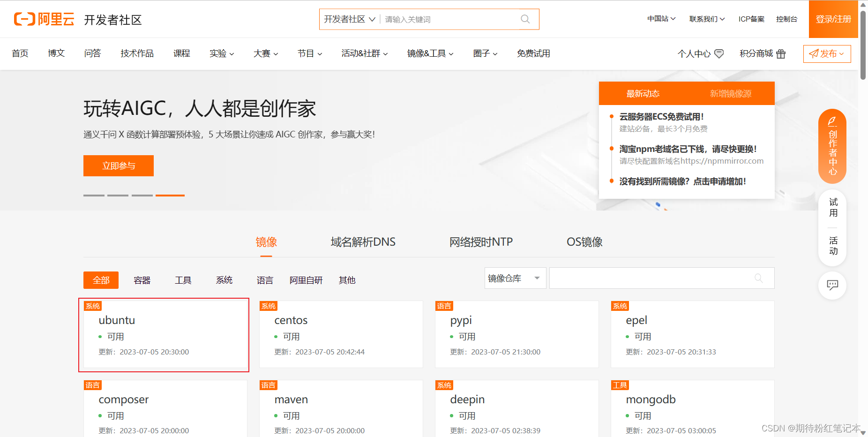Filter mirrors by 语言
Viewport: 868px width, 437px height.
pyautogui.click(x=265, y=280)
